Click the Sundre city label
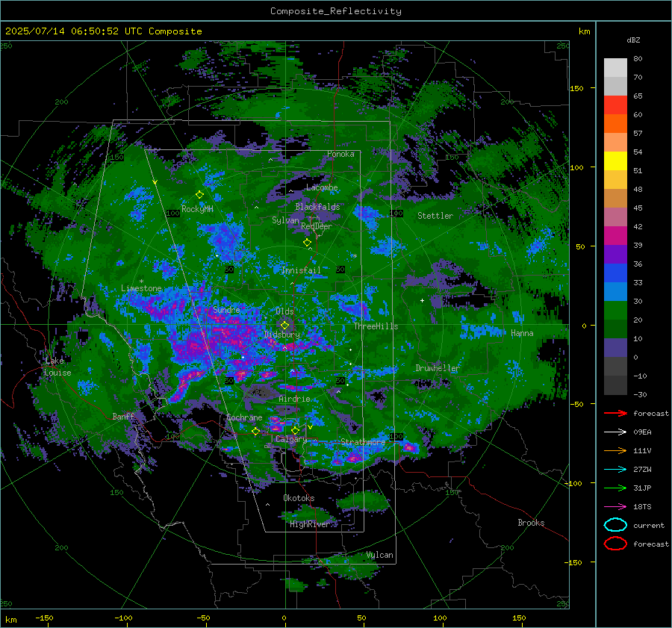 point(226,310)
